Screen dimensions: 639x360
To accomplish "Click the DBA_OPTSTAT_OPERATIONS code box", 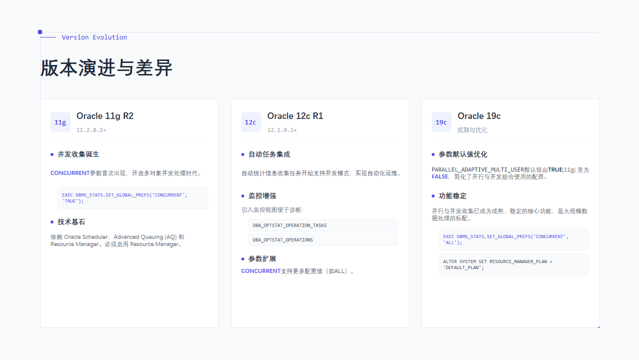I will tap(323, 240).
